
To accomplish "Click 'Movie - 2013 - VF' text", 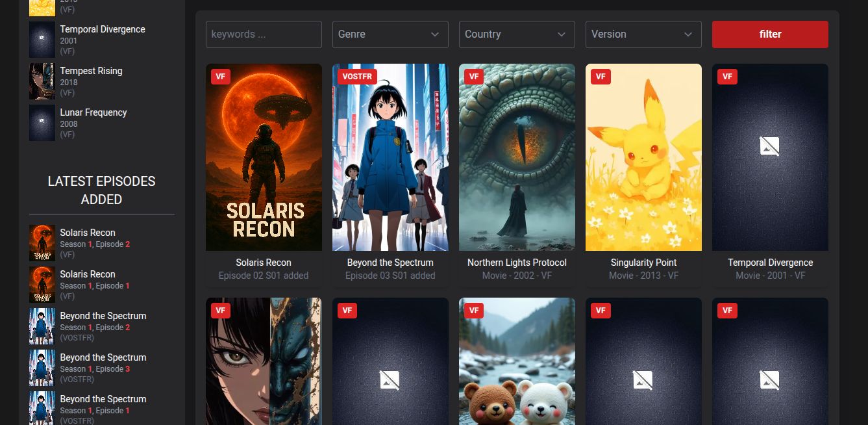I will coord(643,276).
